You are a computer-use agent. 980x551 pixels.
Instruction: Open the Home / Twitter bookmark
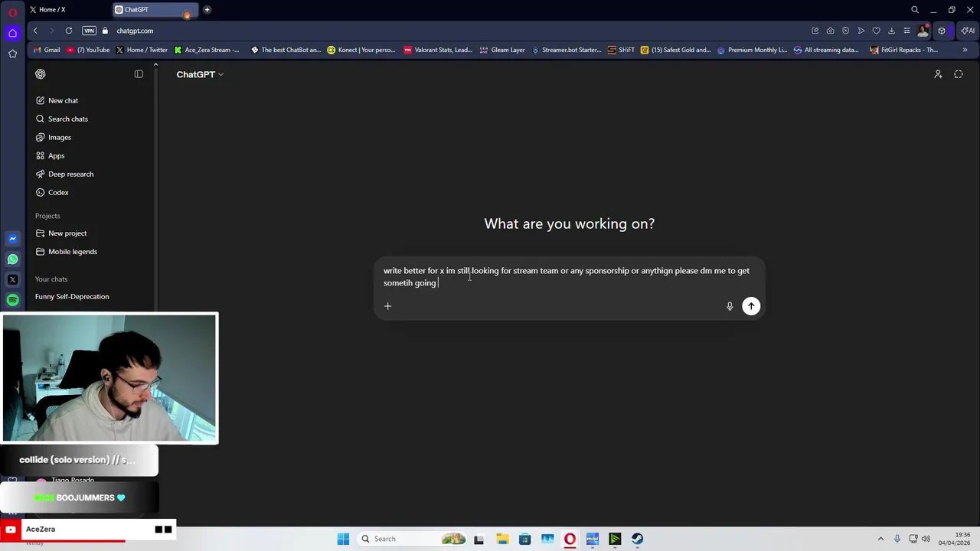click(142, 50)
